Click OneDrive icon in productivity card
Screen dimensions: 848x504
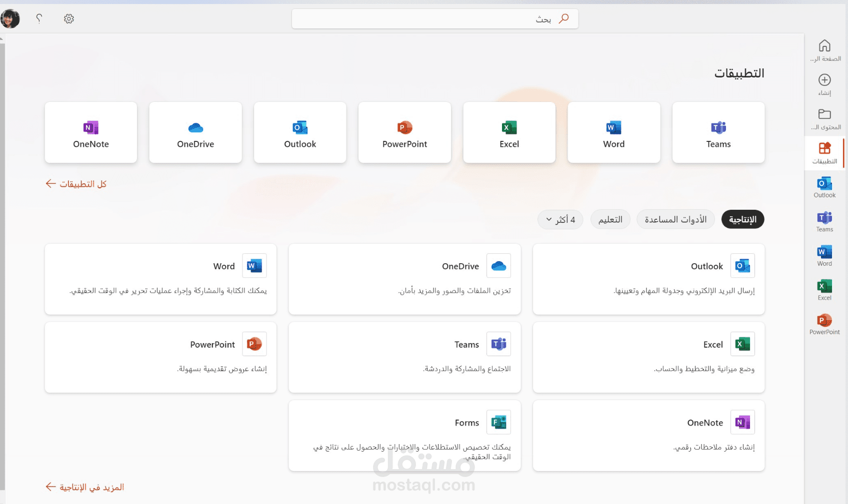click(x=498, y=266)
